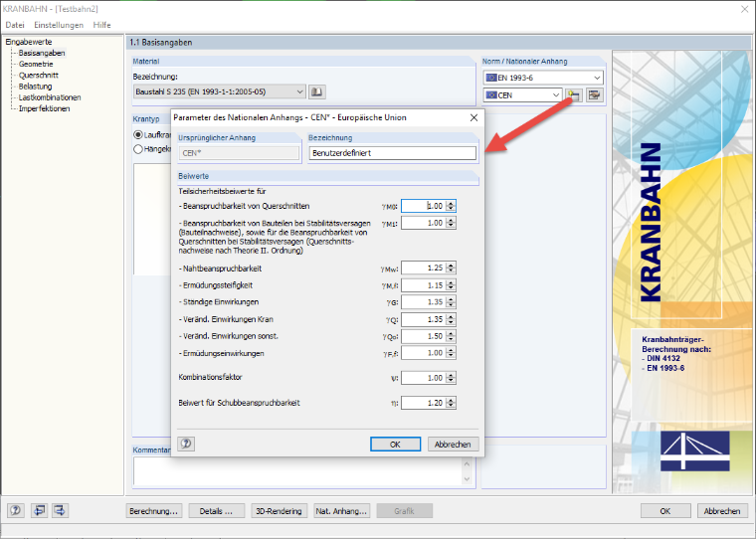Click the spinner arrows of Ermüdungssteifigkeit field
The height and width of the screenshot is (539, 756).
click(x=451, y=285)
